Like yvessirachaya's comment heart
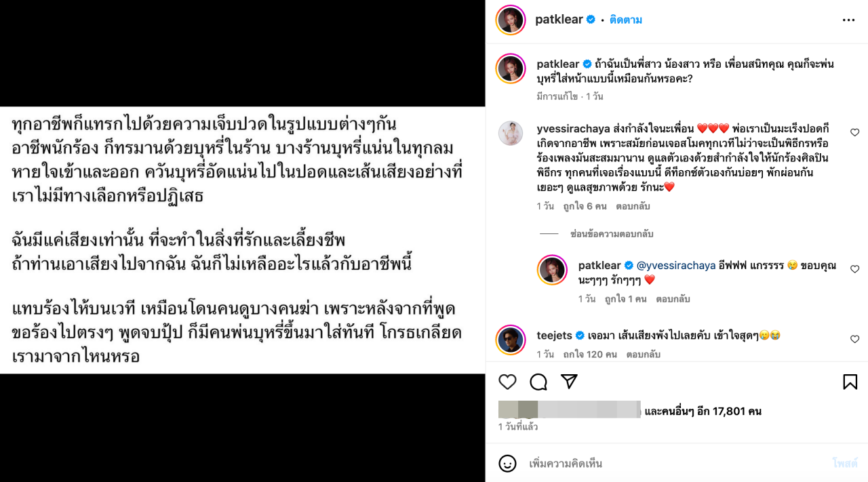Viewport: 868px width, 482px height. pyautogui.click(x=854, y=133)
